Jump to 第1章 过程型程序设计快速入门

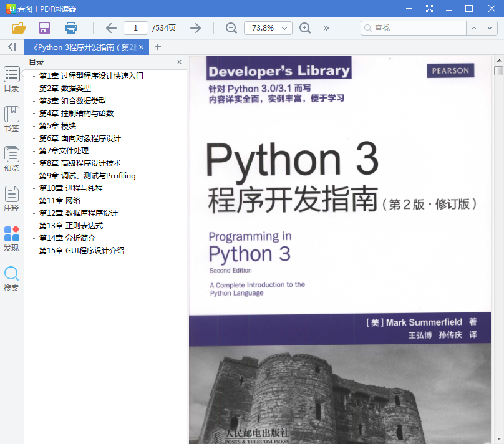click(91, 76)
